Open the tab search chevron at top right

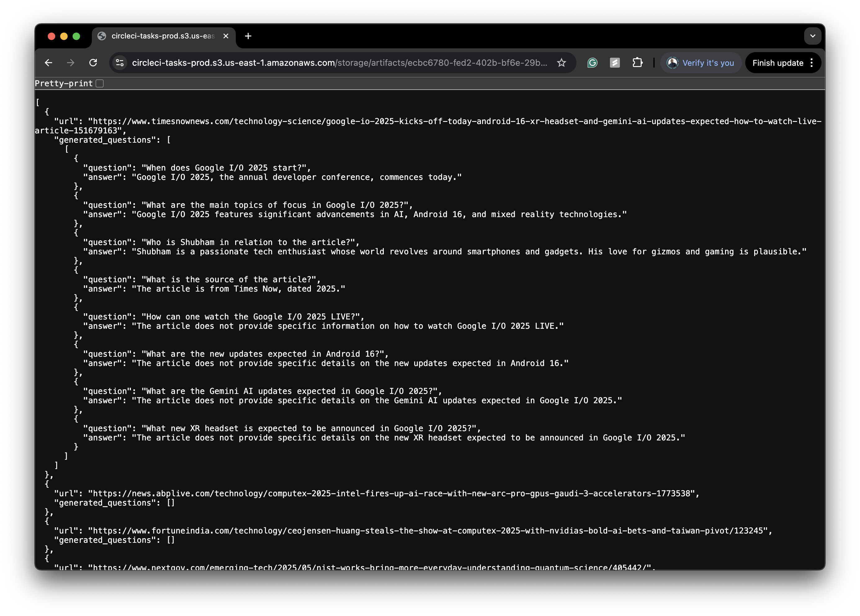tap(812, 36)
